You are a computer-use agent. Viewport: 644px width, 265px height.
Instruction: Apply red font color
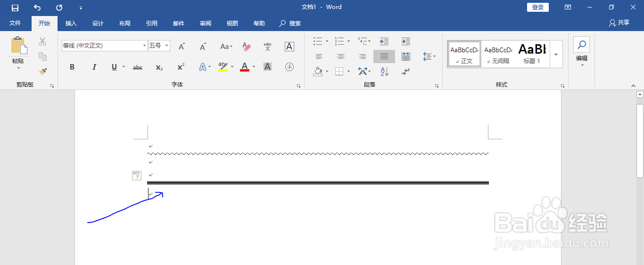[x=245, y=67]
